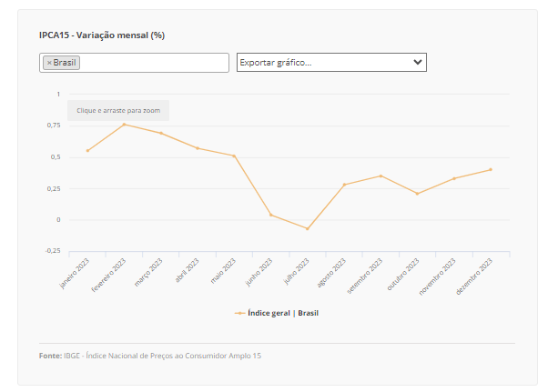Focus the empty region filter field
The width and height of the screenshot is (558, 392).
tap(153, 63)
